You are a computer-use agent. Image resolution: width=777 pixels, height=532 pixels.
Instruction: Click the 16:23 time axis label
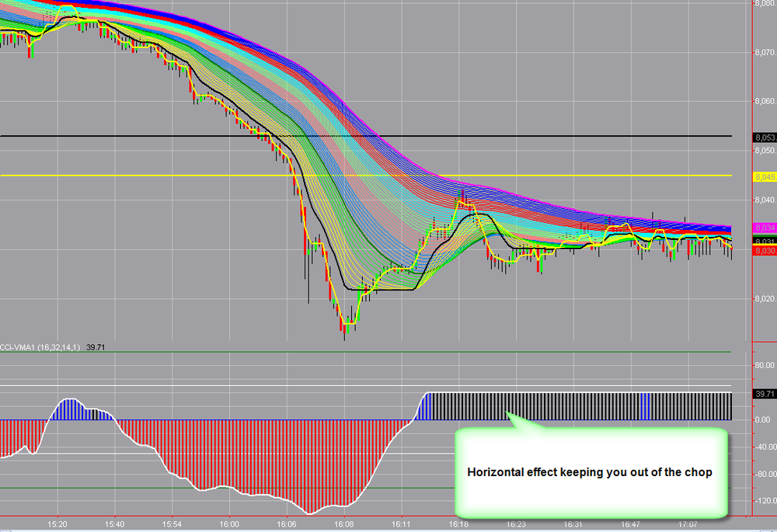pos(516,524)
